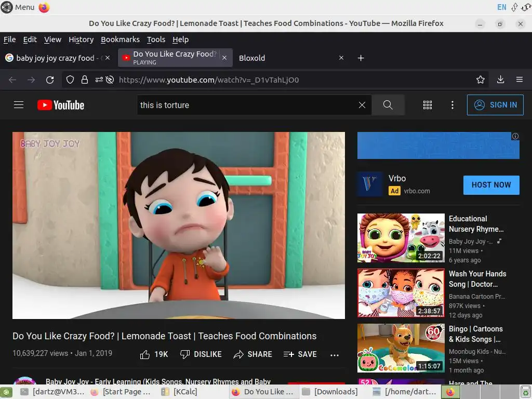Click the YouTube search magnifier button
Viewport: 532px width, 399px height.
coord(388,105)
